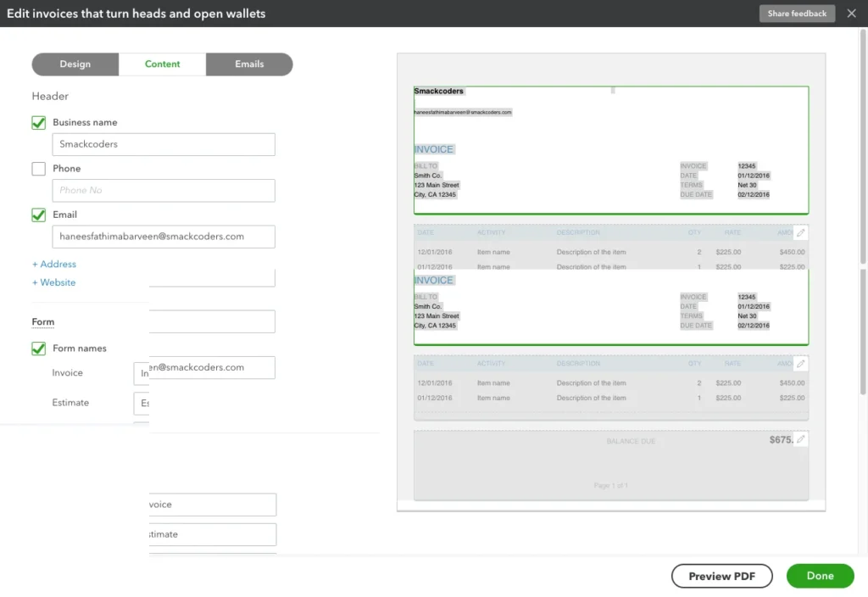Viewport: 868px width, 597px height.
Task: Click the Preview PDF button
Action: point(721,576)
